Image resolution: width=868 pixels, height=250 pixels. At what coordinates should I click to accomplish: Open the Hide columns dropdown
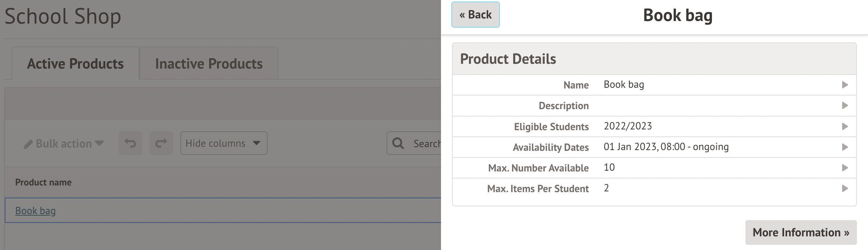pos(223,143)
